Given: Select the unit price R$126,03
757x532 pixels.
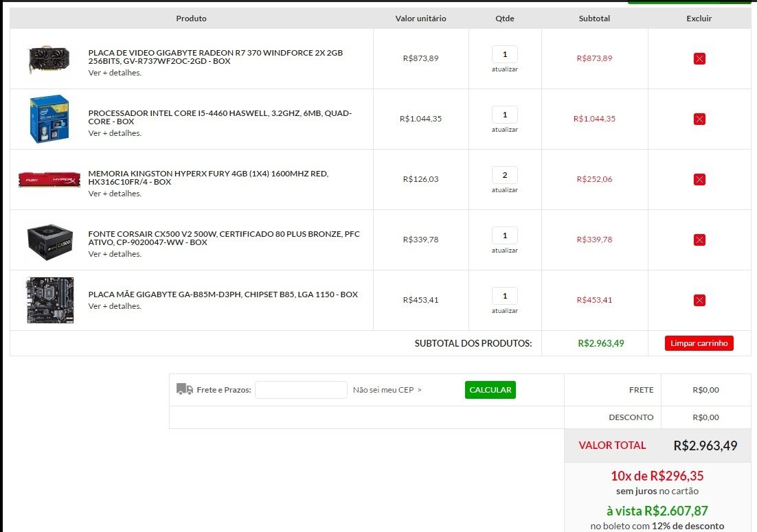Looking at the screenshot, I should coord(420,179).
